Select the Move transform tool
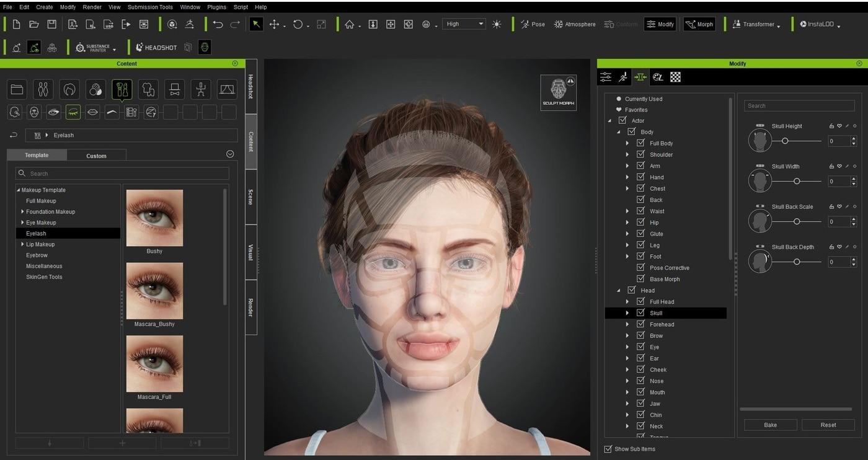Viewport: 868px width, 460px height. (x=274, y=24)
